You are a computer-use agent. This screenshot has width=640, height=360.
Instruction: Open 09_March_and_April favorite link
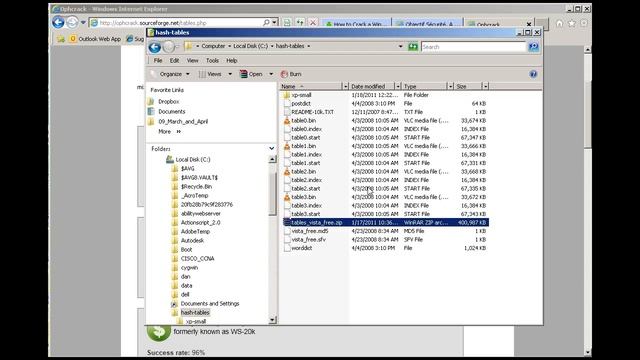[x=183, y=122]
